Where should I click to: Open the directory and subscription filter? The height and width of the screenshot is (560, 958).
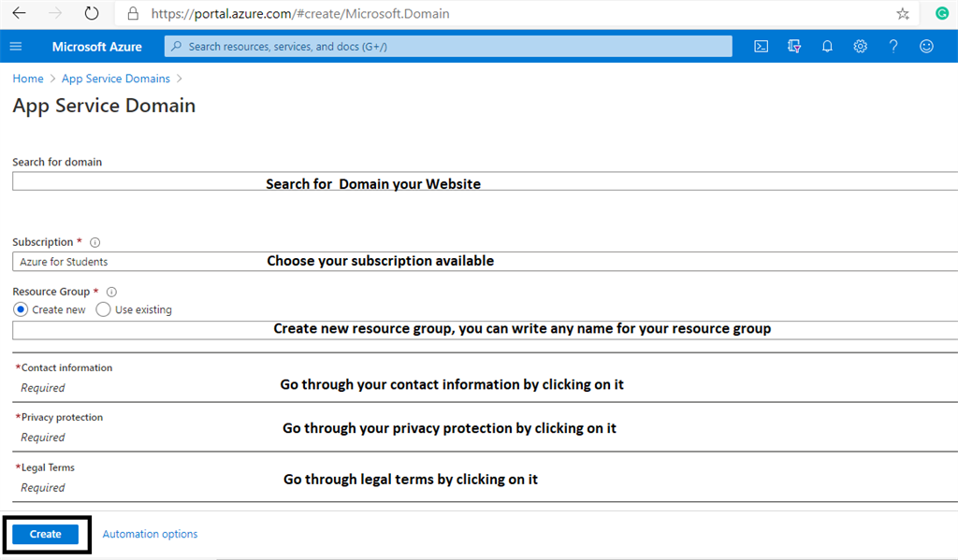[793, 46]
